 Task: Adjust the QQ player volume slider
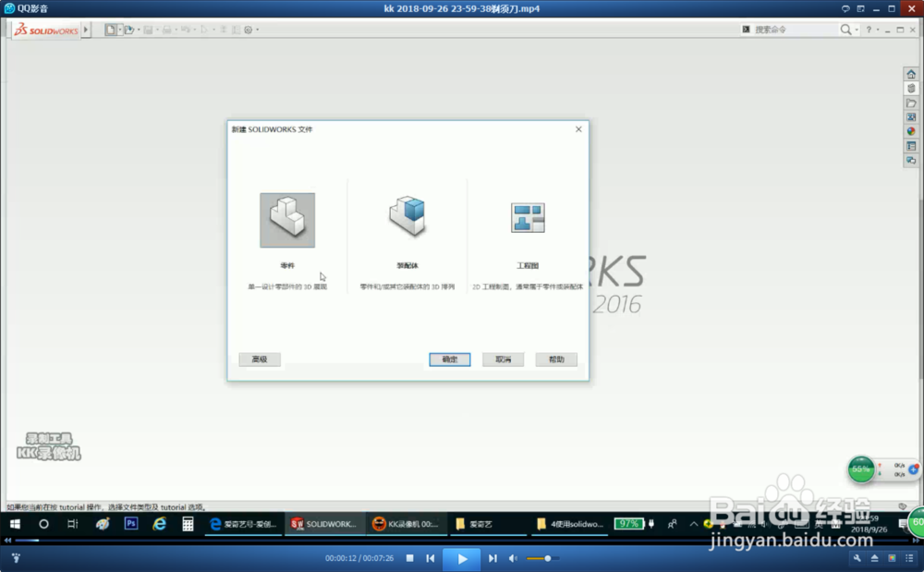(542, 558)
